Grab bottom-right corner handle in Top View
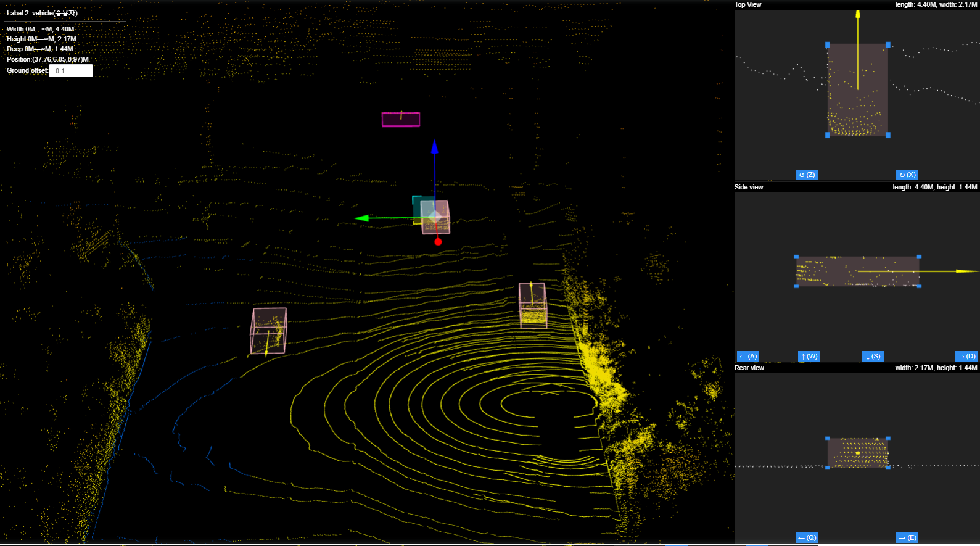The width and height of the screenshot is (980, 546). click(888, 134)
